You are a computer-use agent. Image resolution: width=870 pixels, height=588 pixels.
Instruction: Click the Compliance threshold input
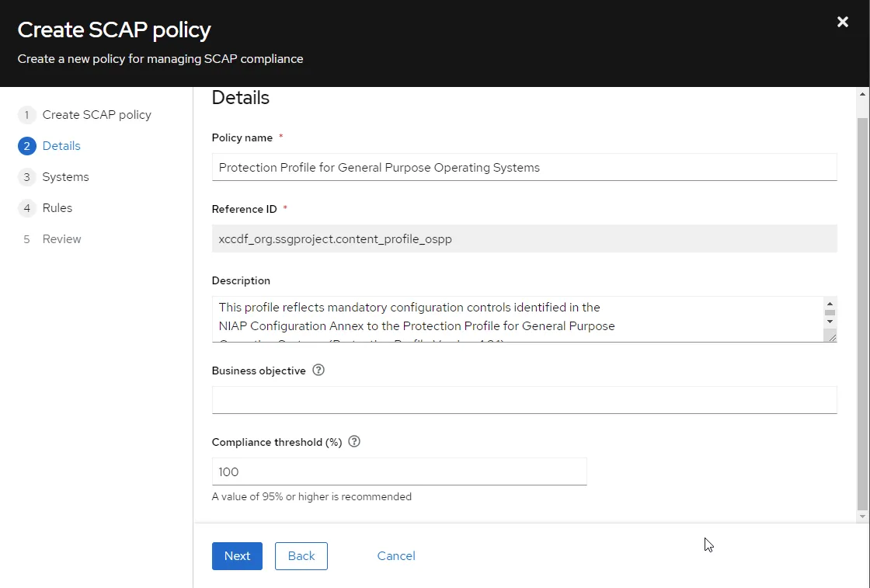(399, 471)
